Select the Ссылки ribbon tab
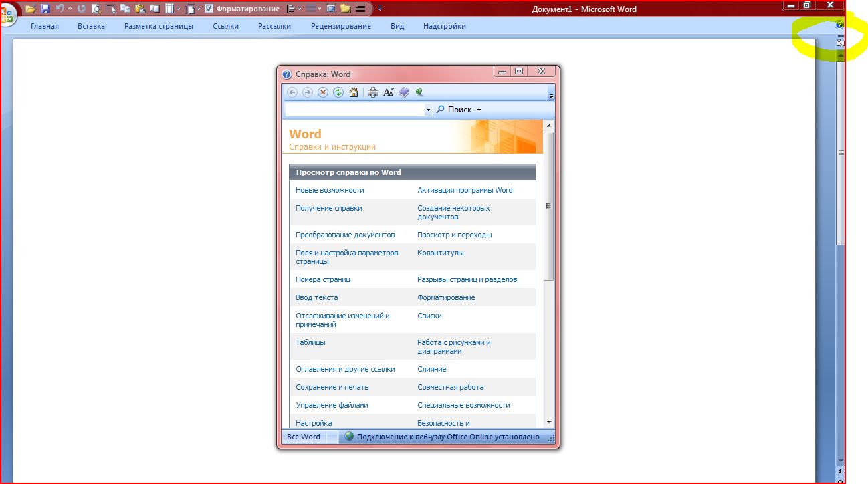Image resolution: width=868 pixels, height=484 pixels. point(225,26)
